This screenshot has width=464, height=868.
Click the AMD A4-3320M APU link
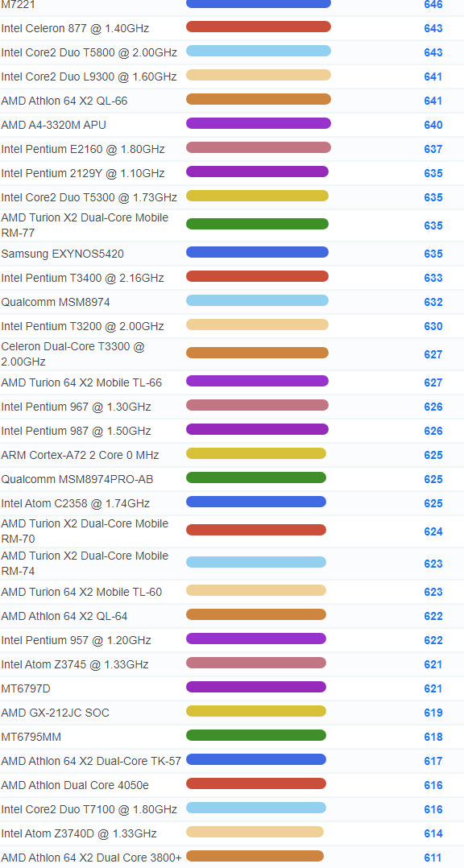54,125
